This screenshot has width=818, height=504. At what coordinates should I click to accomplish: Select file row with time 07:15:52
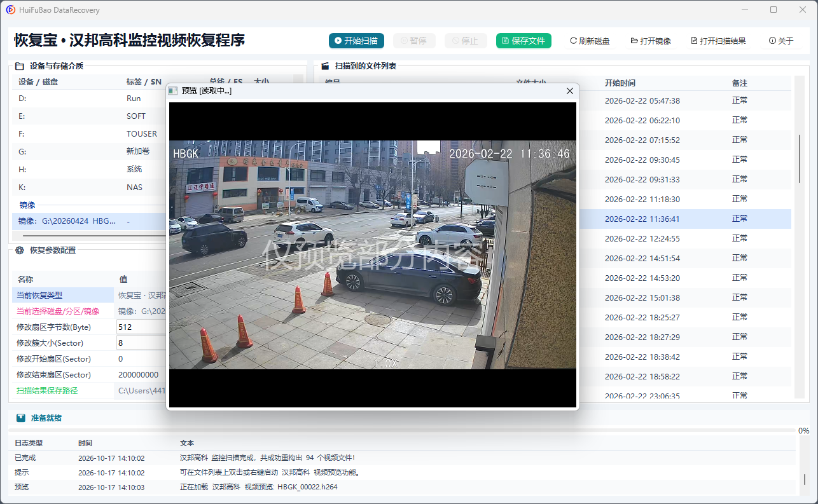tap(686, 140)
